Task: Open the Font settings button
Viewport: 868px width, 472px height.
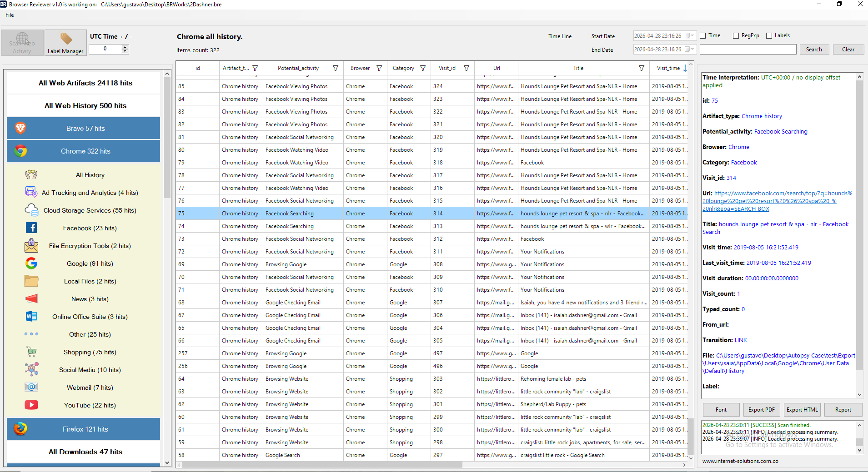Action: [721, 410]
